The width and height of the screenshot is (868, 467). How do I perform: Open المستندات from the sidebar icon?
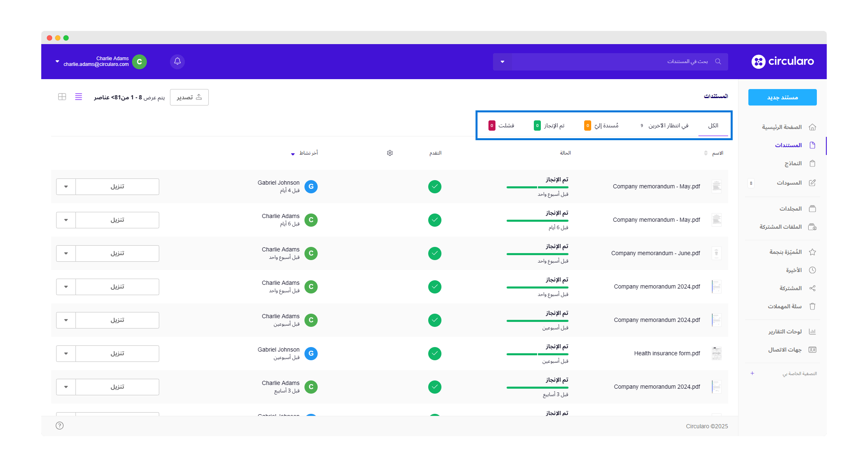[813, 145]
